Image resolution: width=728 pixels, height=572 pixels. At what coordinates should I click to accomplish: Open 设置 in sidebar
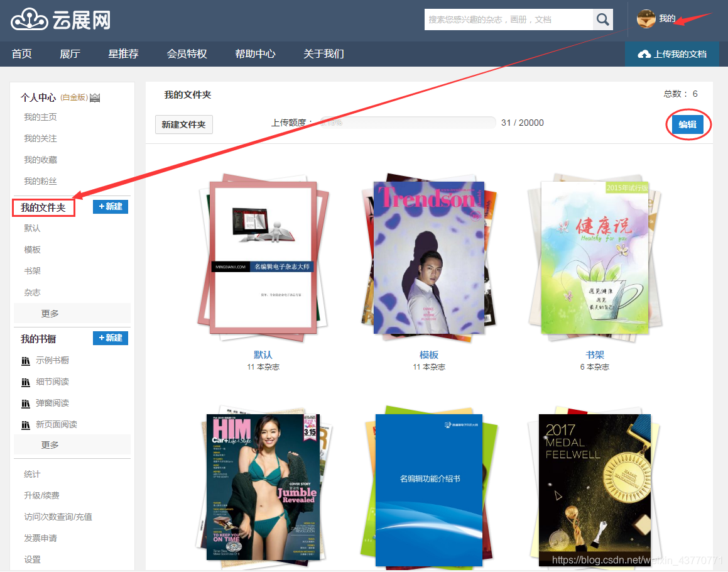click(33, 559)
